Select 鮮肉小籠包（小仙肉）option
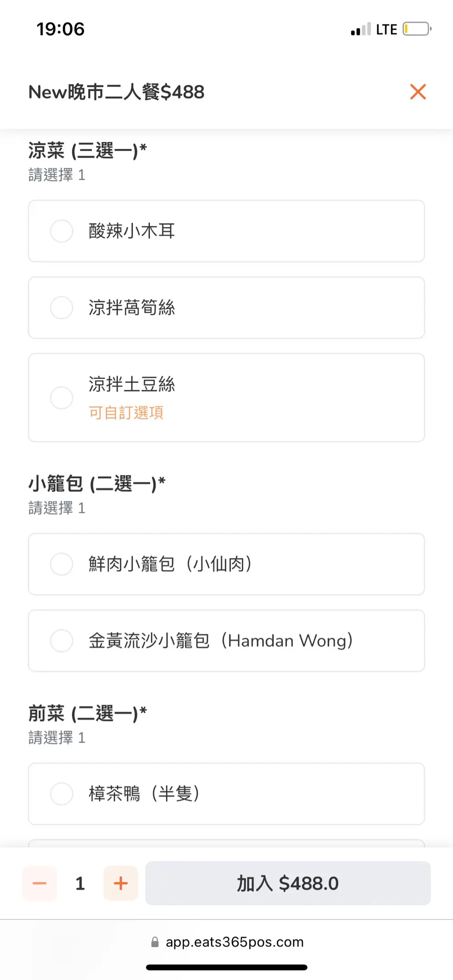 pyautogui.click(x=62, y=564)
